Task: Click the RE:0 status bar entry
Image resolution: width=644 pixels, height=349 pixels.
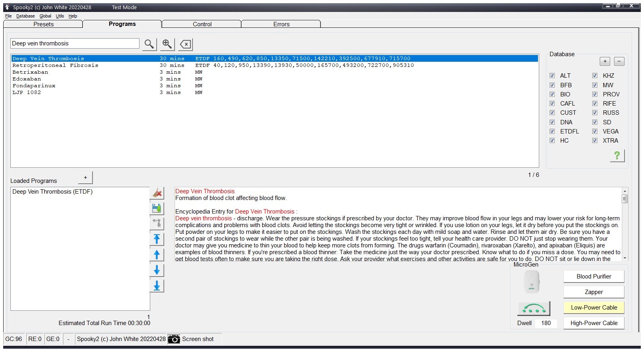Action: [x=35, y=339]
